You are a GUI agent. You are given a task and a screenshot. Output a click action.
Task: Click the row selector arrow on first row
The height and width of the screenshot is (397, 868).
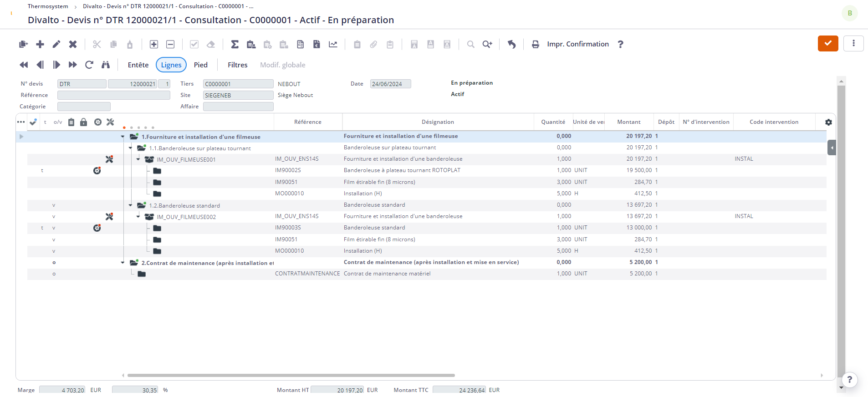(x=21, y=137)
